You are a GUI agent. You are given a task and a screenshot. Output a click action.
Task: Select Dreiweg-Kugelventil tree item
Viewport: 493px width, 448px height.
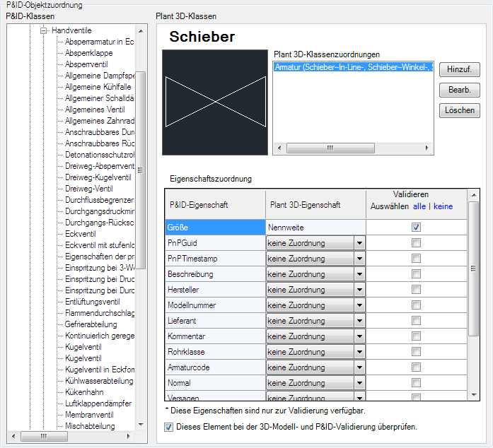[x=98, y=177]
